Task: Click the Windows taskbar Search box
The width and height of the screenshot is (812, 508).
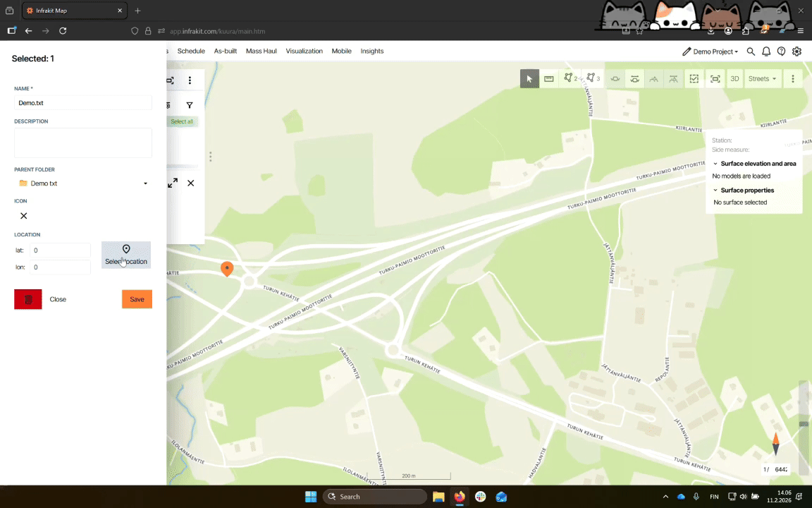Action: pyautogui.click(x=374, y=497)
